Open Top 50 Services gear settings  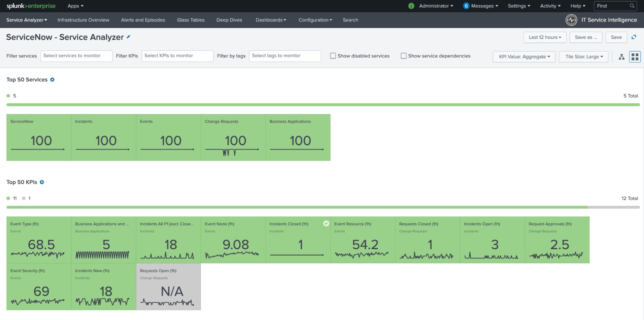pyautogui.click(x=52, y=80)
